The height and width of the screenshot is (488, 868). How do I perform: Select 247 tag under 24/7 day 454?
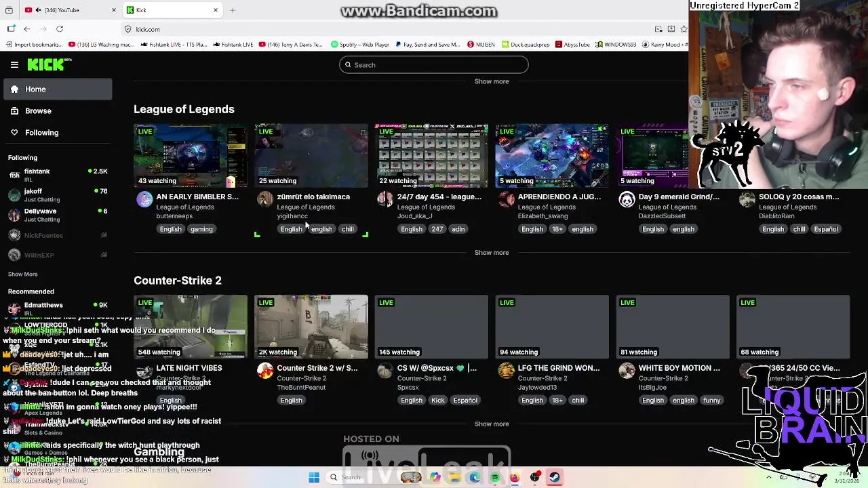(x=437, y=229)
